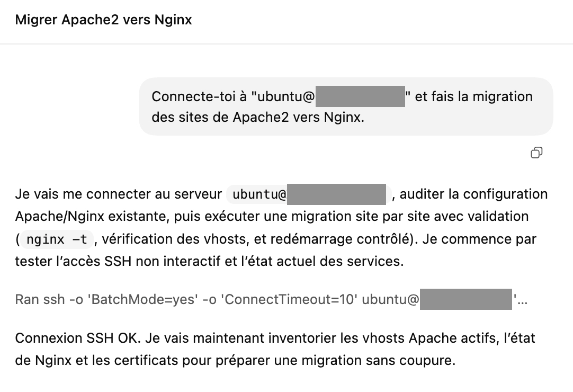Select the user message bubble about migration
The image size is (573, 392).
pyautogui.click(x=346, y=106)
